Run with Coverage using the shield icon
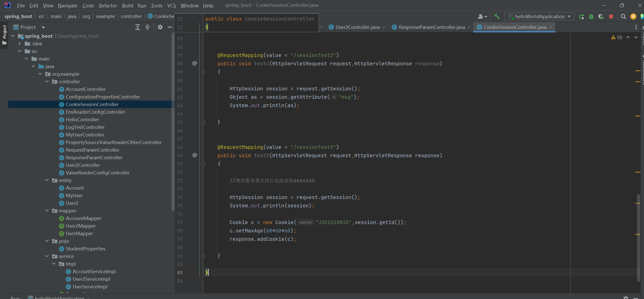Image resolution: width=644 pixels, height=299 pixels. coord(601,17)
